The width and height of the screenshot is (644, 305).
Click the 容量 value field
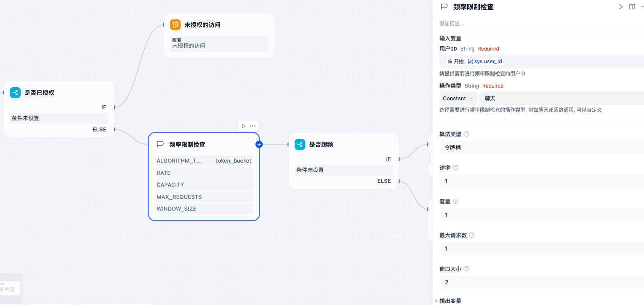coord(541,215)
